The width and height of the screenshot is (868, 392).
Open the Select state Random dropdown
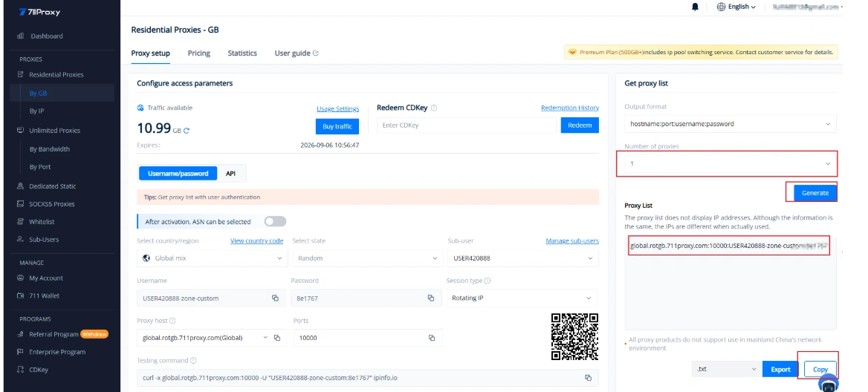pos(367,258)
